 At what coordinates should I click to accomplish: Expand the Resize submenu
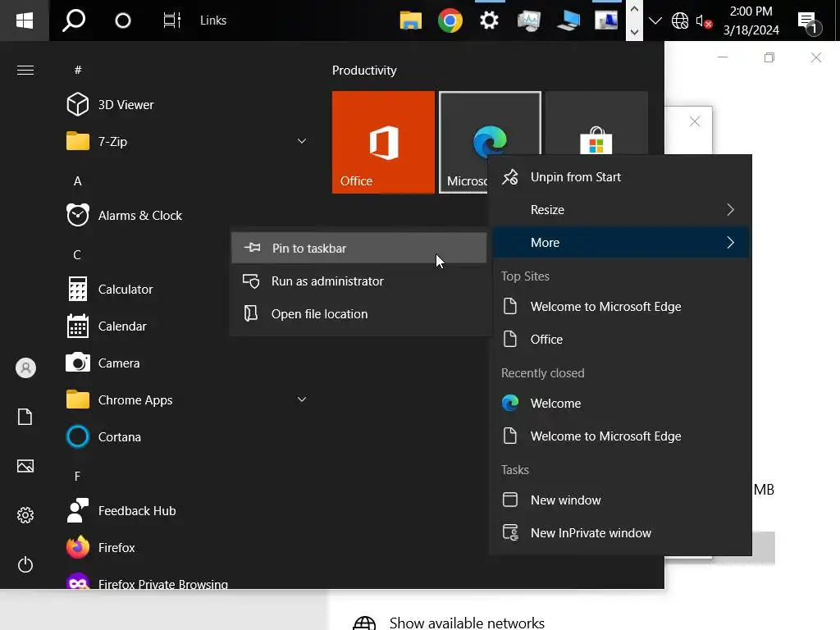click(x=620, y=209)
